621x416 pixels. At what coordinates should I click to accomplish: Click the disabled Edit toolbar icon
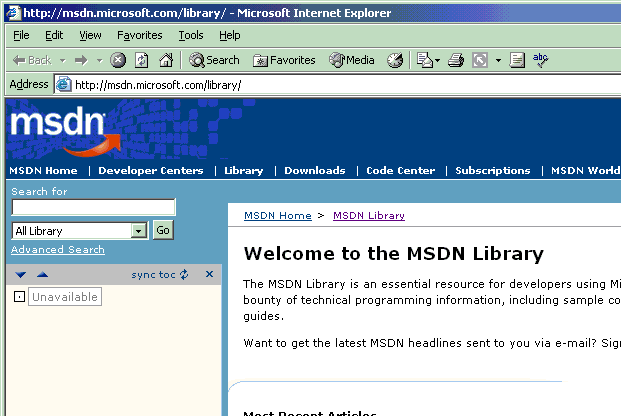tap(480, 60)
